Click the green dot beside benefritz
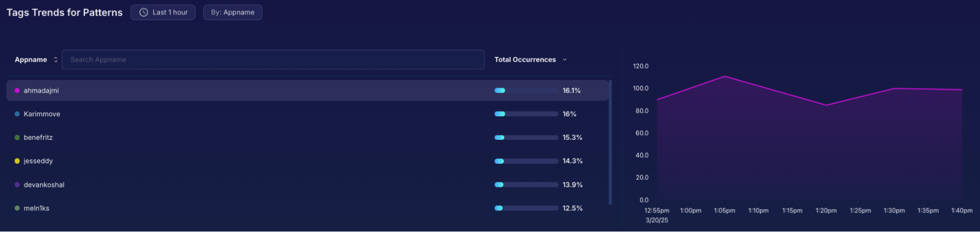Image resolution: width=980 pixels, height=232 pixels. (17, 138)
